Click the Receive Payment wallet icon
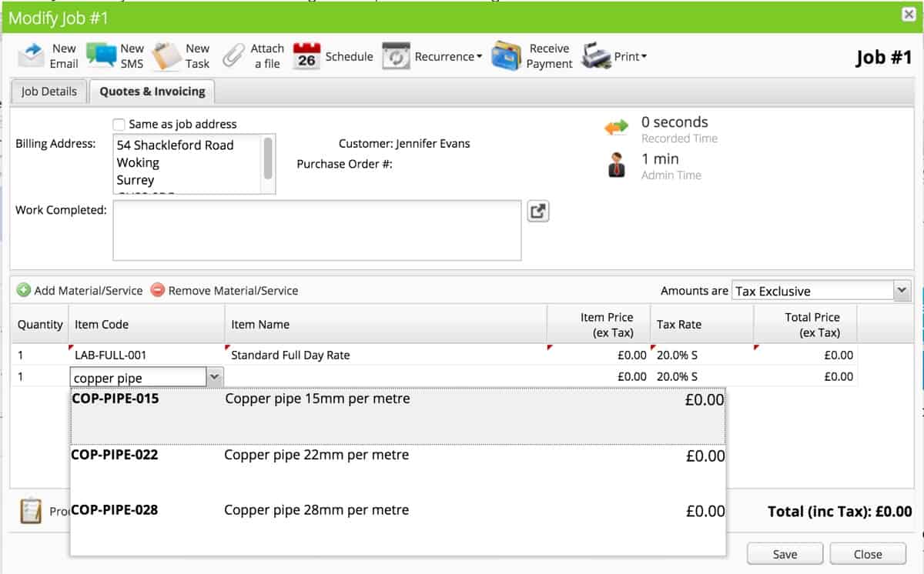Screen dimensions: 924x574 tap(506, 56)
